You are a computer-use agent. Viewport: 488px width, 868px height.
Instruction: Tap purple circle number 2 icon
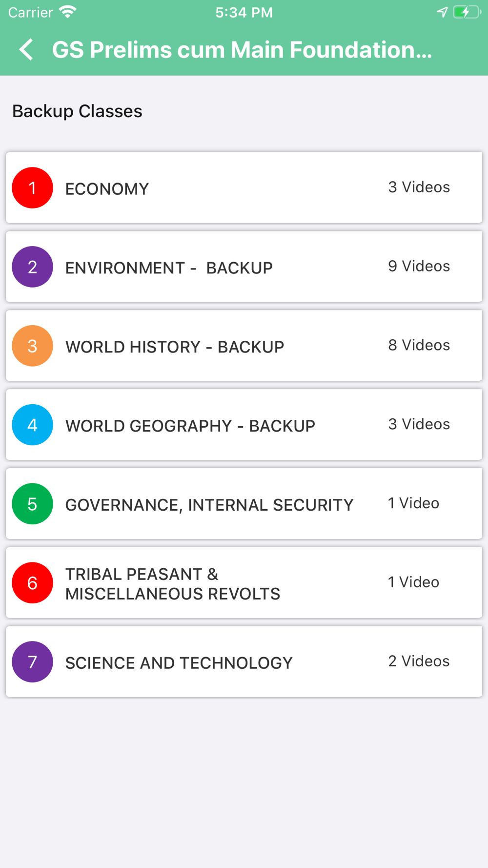click(x=33, y=267)
